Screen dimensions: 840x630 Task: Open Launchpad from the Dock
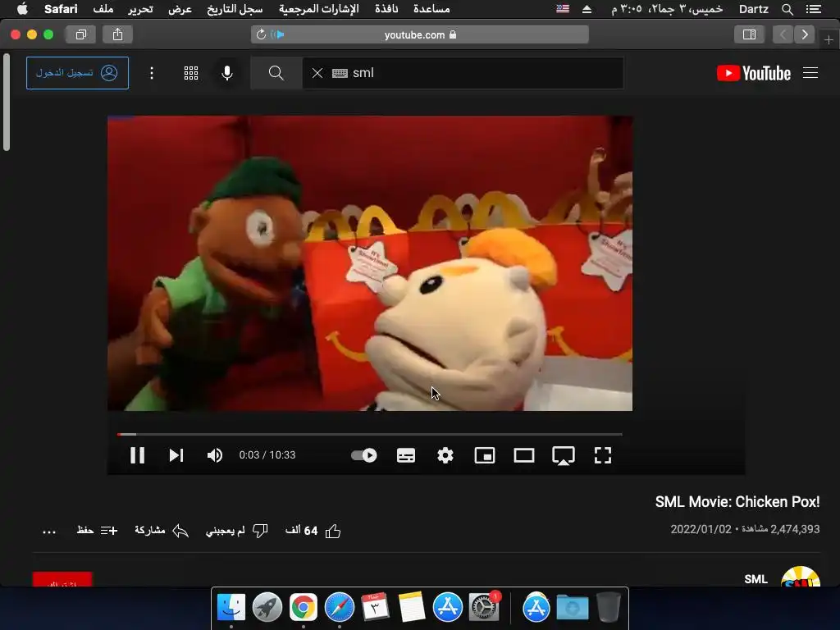[x=267, y=607]
